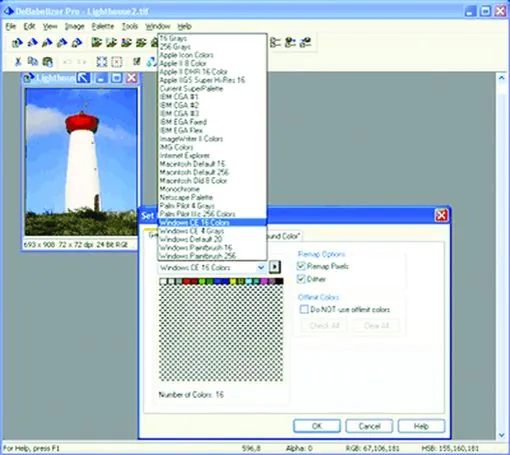Click the grayed-out Redo arrow icon

(x=82, y=62)
